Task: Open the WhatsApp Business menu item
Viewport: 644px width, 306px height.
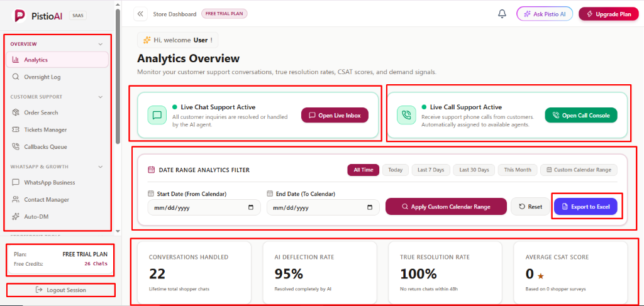Action: (x=57, y=183)
